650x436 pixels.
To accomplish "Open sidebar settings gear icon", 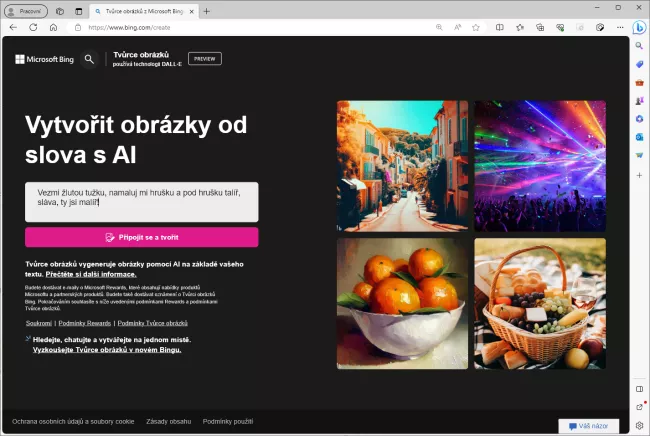I will (639, 425).
